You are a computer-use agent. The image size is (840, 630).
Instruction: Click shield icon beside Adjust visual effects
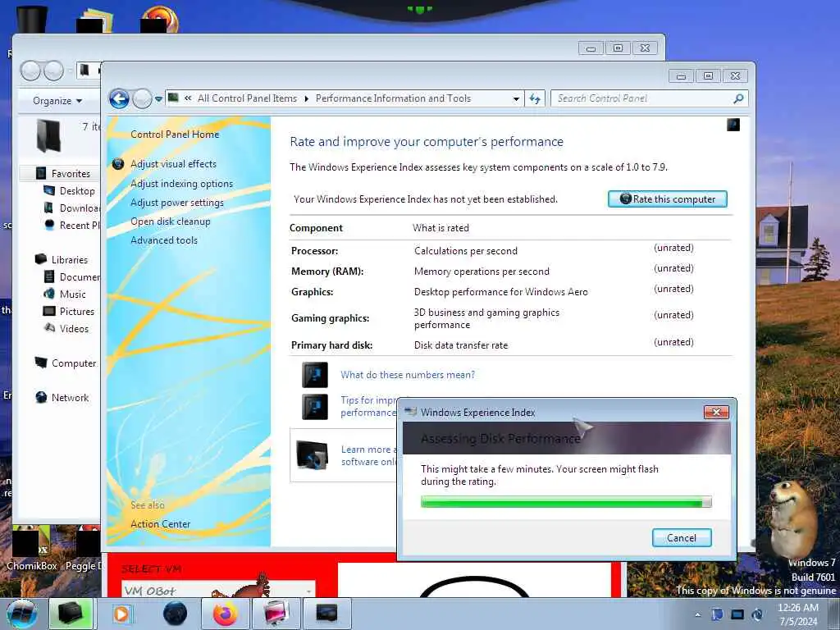(x=118, y=164)
